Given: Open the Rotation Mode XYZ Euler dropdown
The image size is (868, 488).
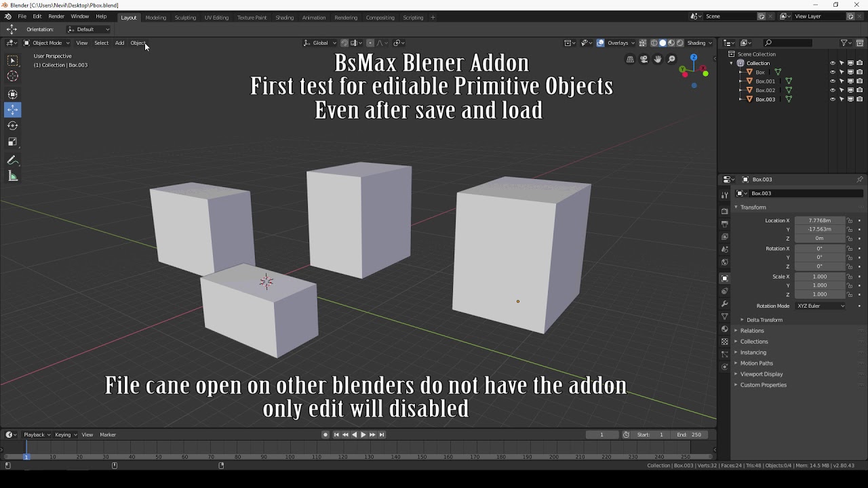Looking at the screenshot, I should 821,306.
